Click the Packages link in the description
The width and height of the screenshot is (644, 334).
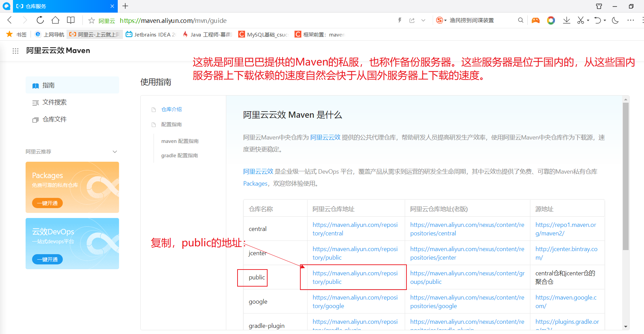[255, 184]
